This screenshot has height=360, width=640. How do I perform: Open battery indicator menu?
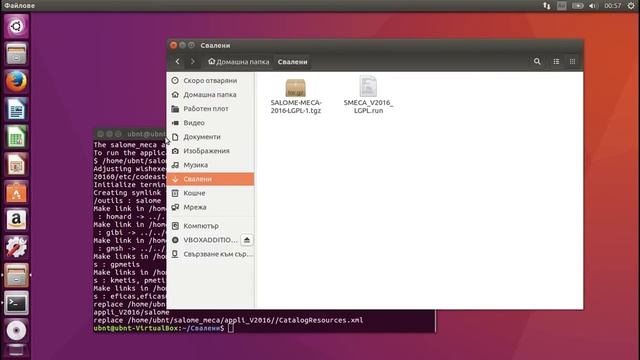point(577,6)
